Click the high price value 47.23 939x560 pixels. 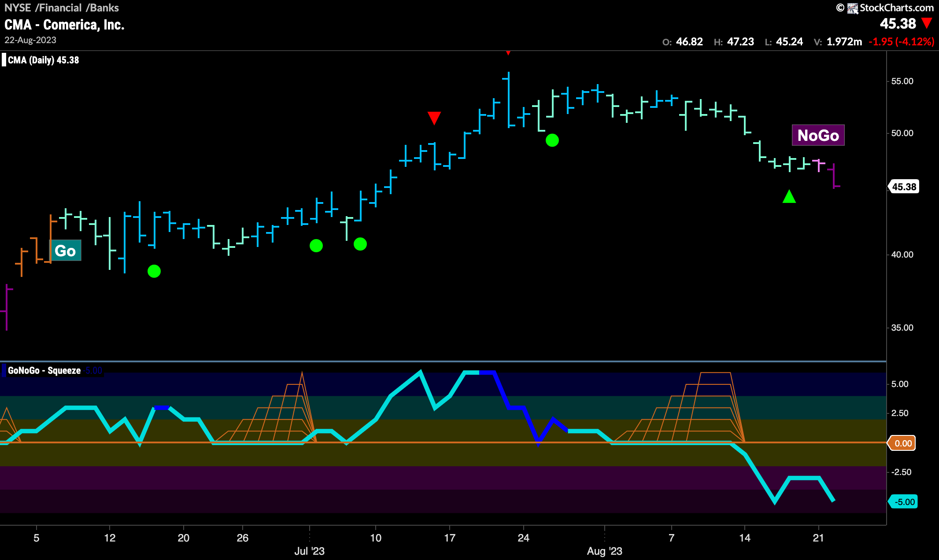[740, 42]
